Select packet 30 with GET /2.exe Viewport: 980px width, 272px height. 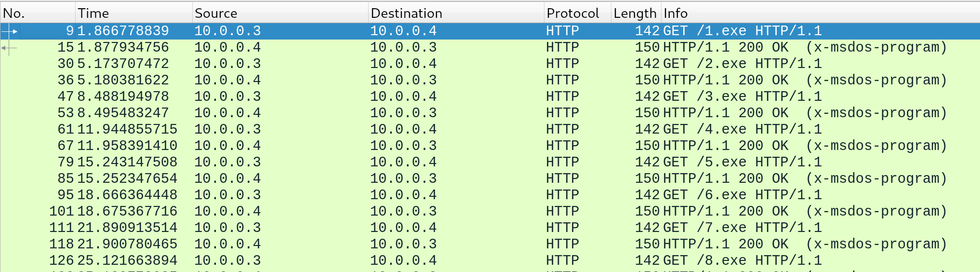point(742,64)
